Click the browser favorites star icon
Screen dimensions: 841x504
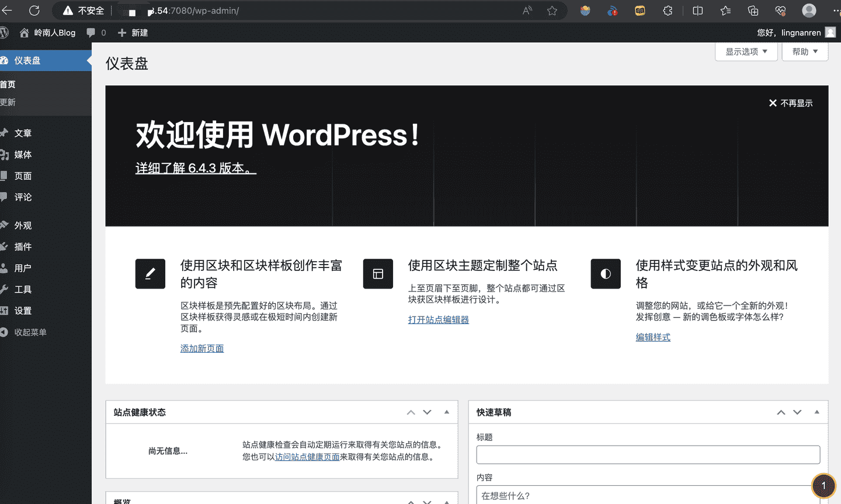(552, 11)
